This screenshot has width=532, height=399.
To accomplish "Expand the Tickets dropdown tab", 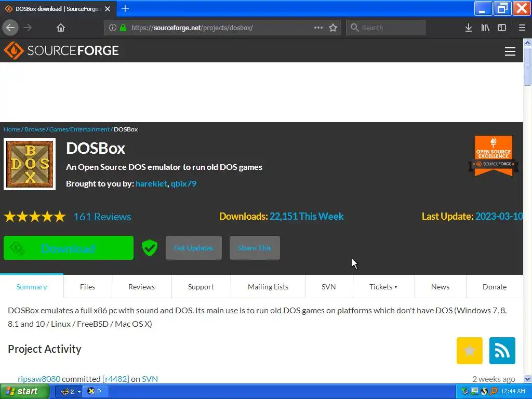I will tap(383, 287).
